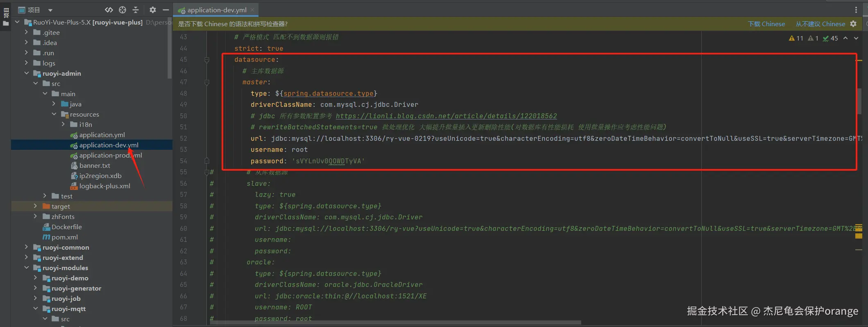Image resolution: width=868 pixels, height=327 pixels.
Task: Collapse the ruoyi-mqtt module
Action: pos(36,309)
